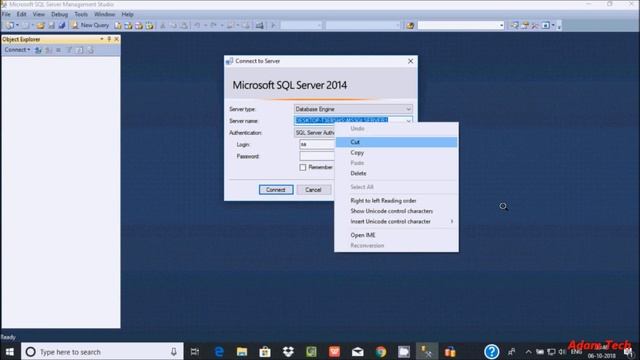640x360 pixels.
Task: Click the Save icon in main toolbar
Action: coord(51,25)
